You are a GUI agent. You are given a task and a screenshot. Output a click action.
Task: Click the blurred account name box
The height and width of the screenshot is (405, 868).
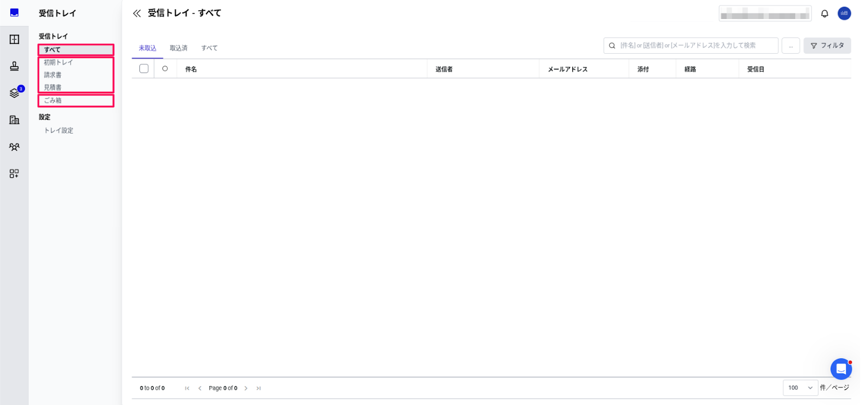pos(765,14)
